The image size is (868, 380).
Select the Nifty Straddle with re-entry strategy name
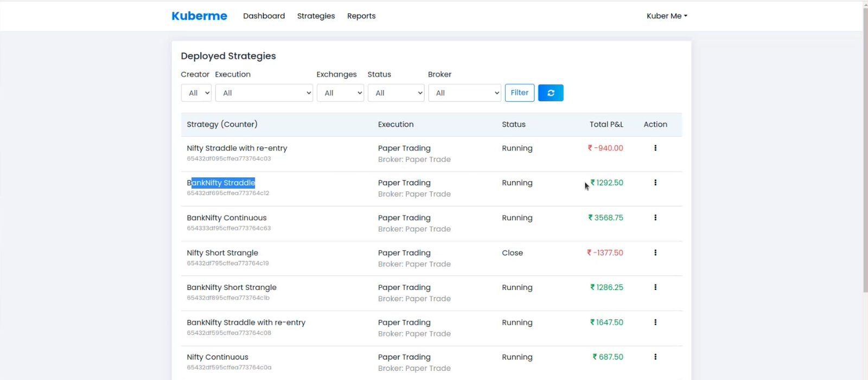[237, 148]
